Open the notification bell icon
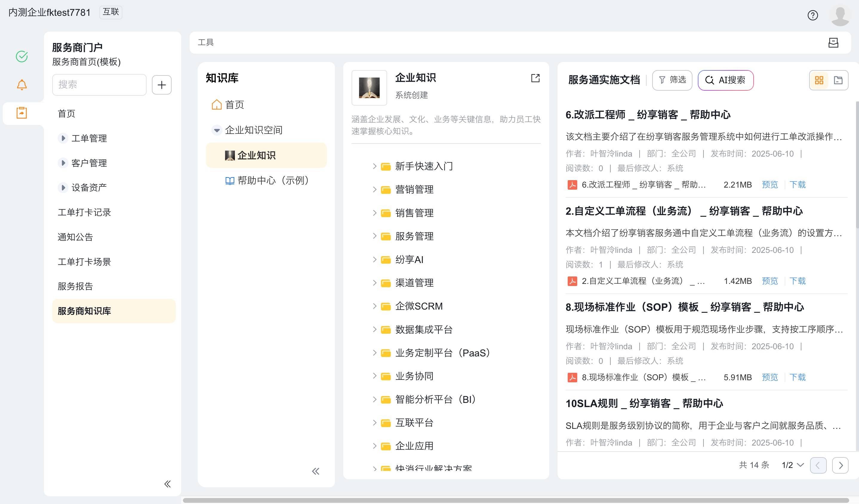Screen dimensions: 859x504 (22, 84)
